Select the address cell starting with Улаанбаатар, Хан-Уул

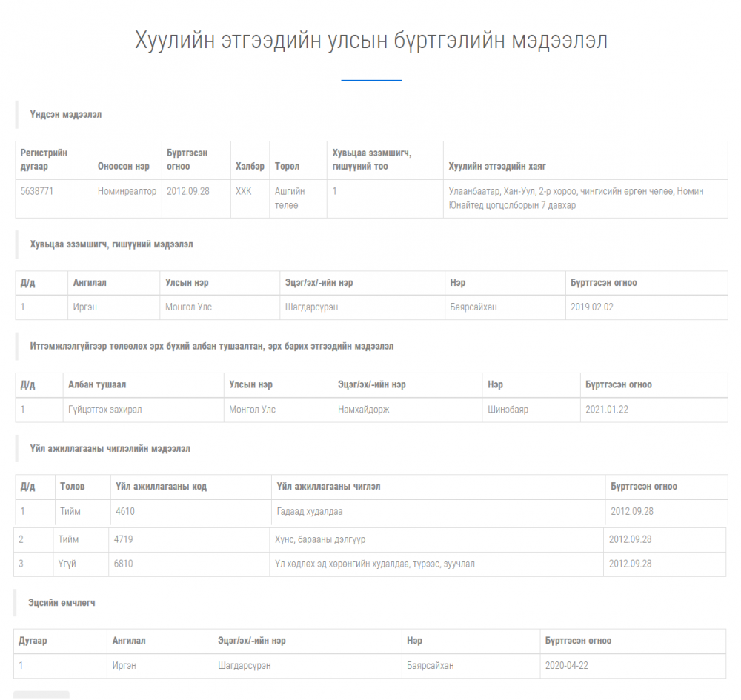576,199
